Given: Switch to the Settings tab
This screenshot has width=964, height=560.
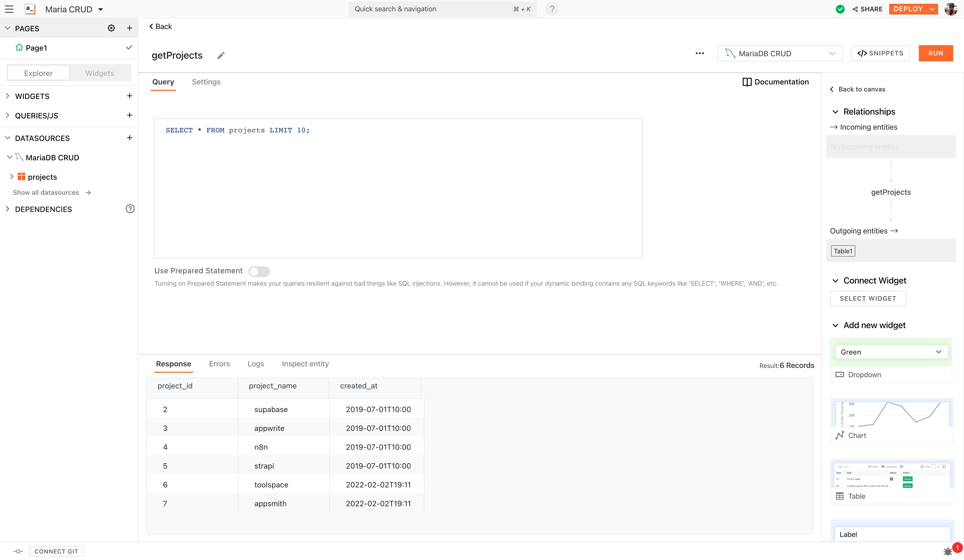Looking at the screenshot, I should (206, 82).
